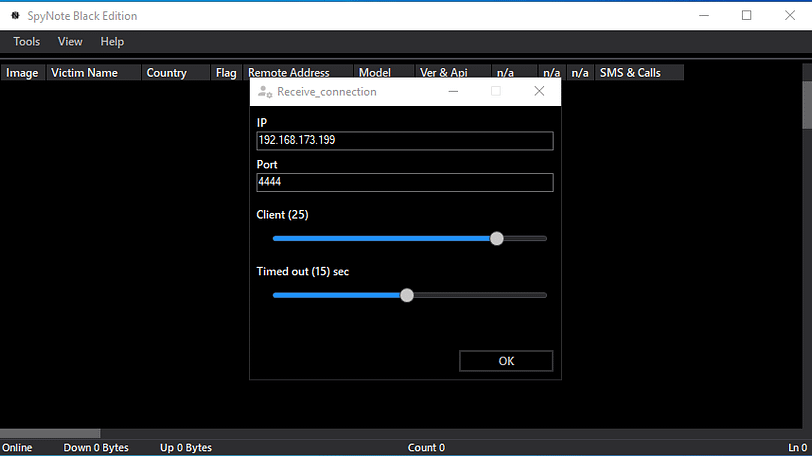Click the Receive_connection dialog user-gear icon
Screen dimensions: 812x456
tap(265, 92)
